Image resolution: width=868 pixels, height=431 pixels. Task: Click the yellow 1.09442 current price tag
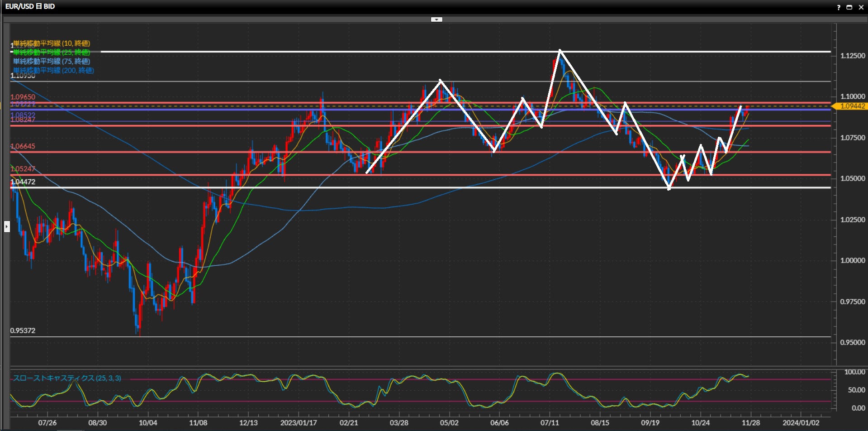pyautogui.click(x=852, y=106)
